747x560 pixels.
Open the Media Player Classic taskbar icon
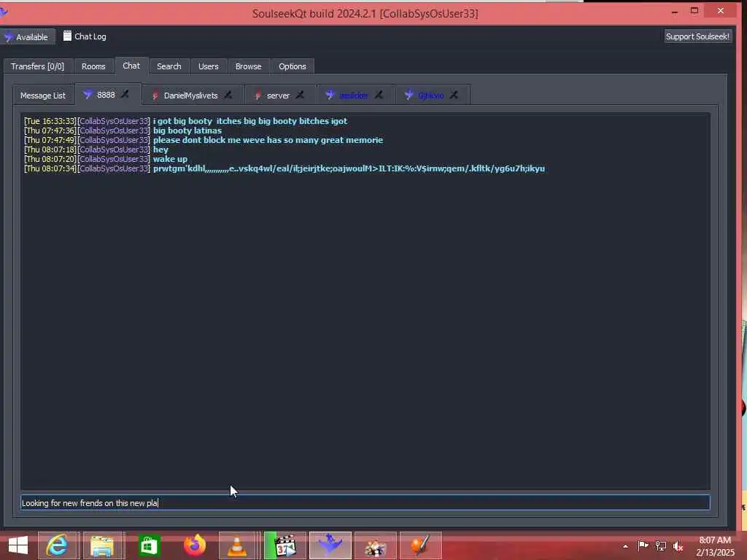point(285,545)
